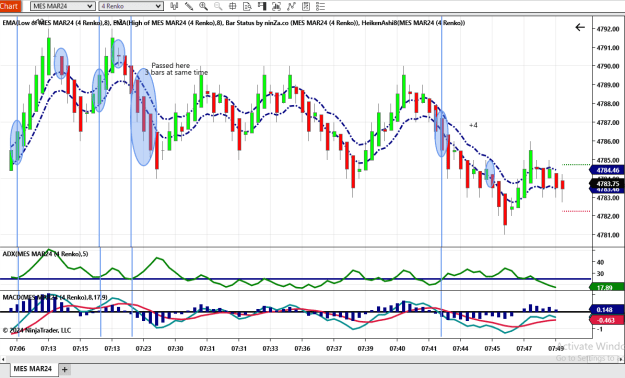Open chart properties list icon
This screenshot has width=625, height=378.
click(320, 6)
